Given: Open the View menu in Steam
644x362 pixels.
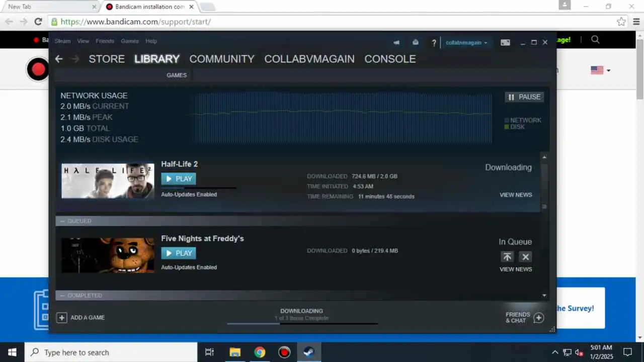Looking at the screenshot, I should click(83, 41).
